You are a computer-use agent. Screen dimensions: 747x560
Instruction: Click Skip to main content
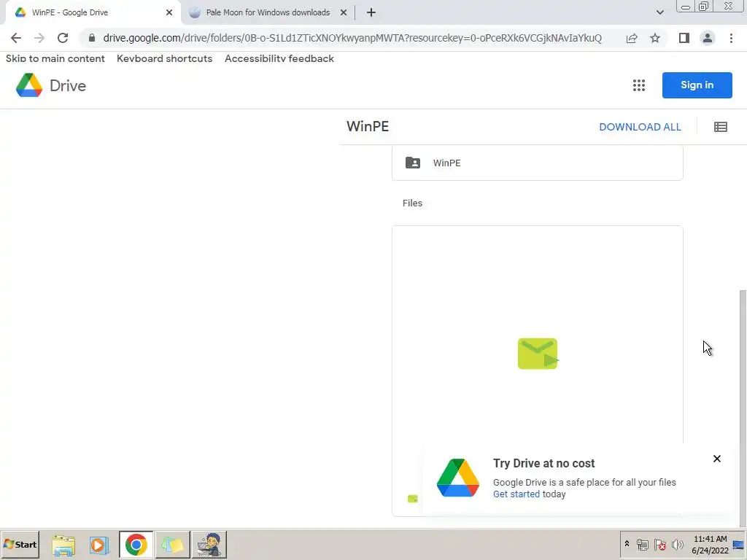click(x=55, y=58)
